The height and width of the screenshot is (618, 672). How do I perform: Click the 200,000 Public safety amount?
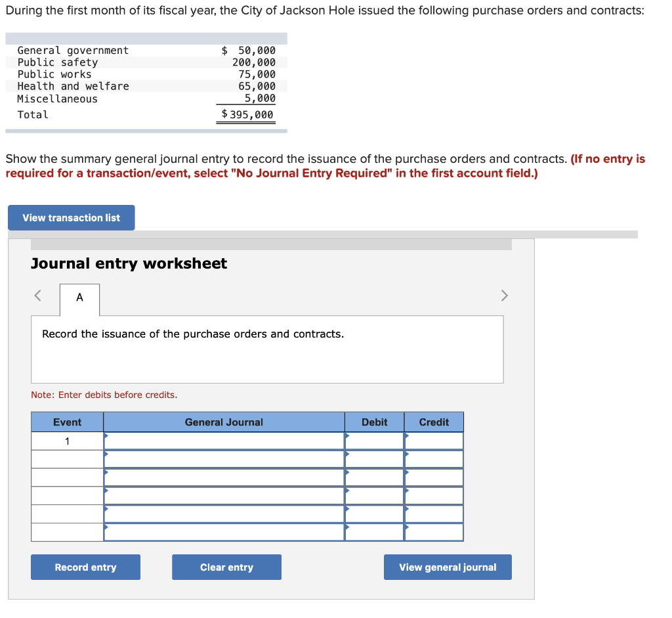(x=254, y=62)
